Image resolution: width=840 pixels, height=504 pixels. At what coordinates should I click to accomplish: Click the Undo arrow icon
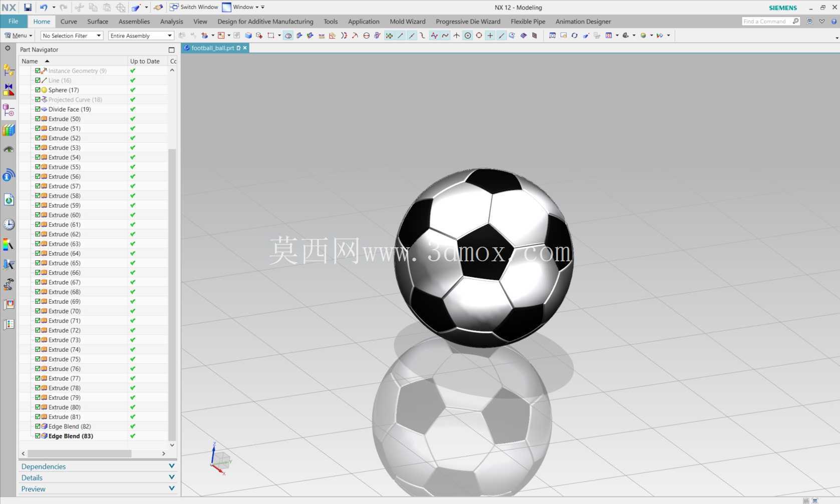[44, 8]
